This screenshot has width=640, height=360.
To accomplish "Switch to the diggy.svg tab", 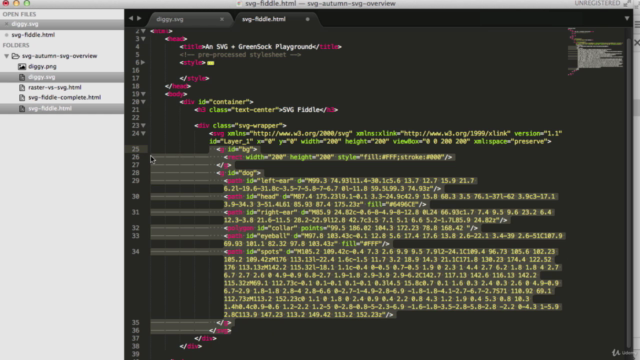I will [x=170, y=19].
